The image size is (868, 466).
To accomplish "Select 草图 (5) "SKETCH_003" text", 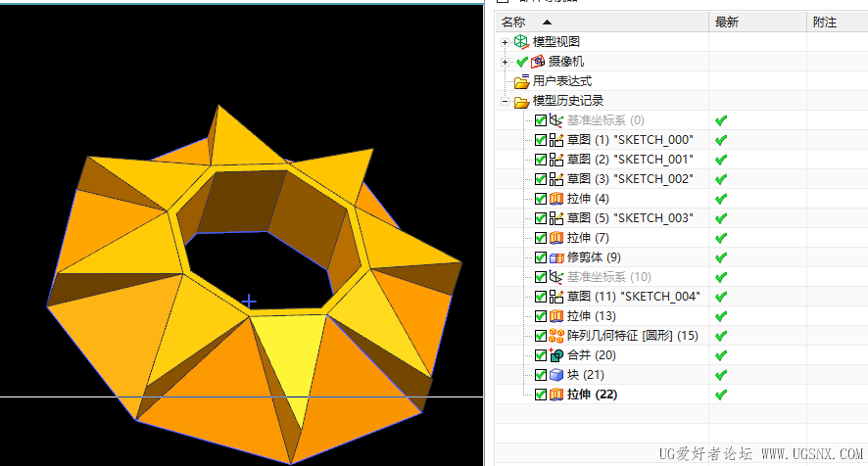I will point(630,218).
